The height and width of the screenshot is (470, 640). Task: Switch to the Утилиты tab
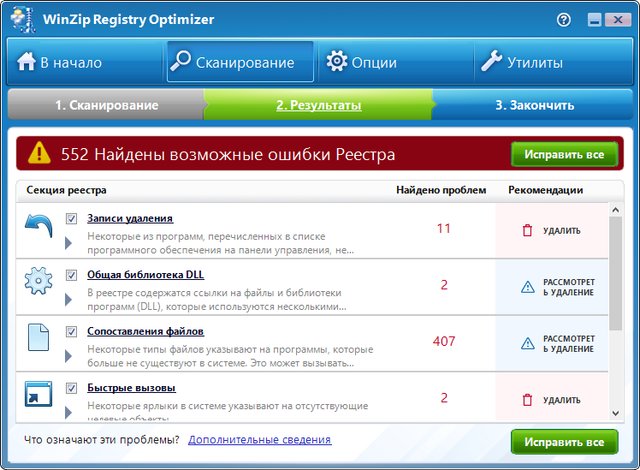[x=521, y=62]
